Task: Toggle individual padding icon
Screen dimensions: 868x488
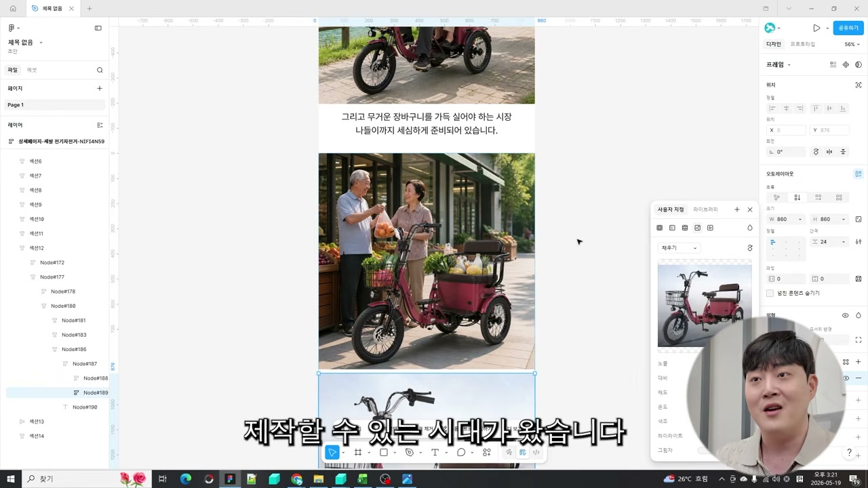Action: pyautogui.click(x=859, y=279)
